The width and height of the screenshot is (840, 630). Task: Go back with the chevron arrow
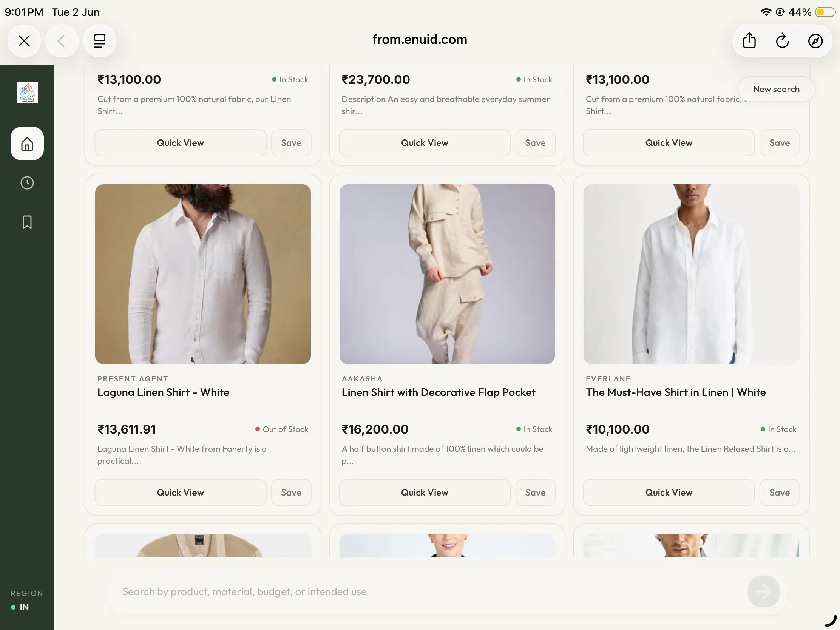[x=62, y=41]
